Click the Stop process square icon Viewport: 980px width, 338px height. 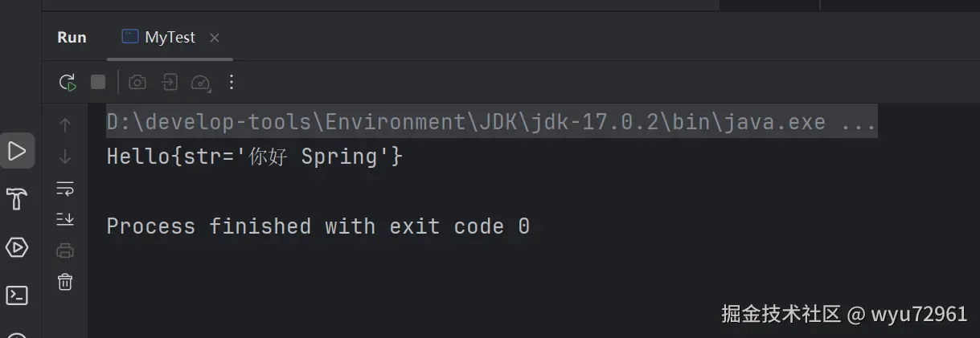coord(98,82)
